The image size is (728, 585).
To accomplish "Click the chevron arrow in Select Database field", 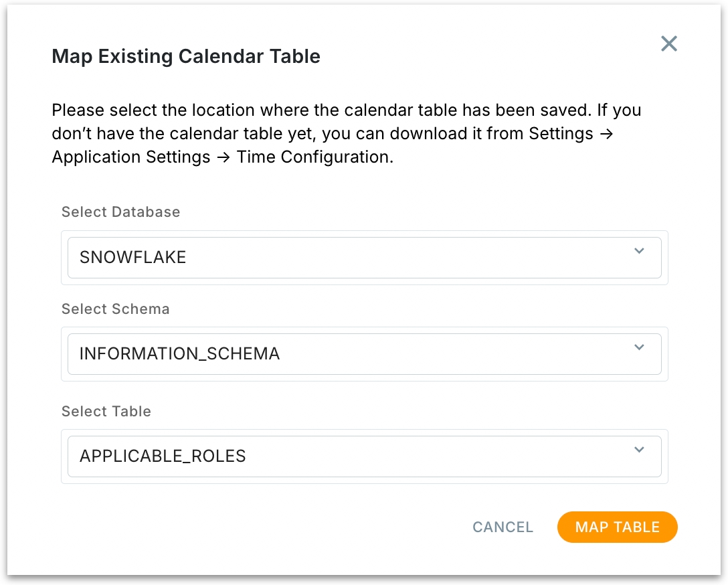I will [x=639, y=251].
